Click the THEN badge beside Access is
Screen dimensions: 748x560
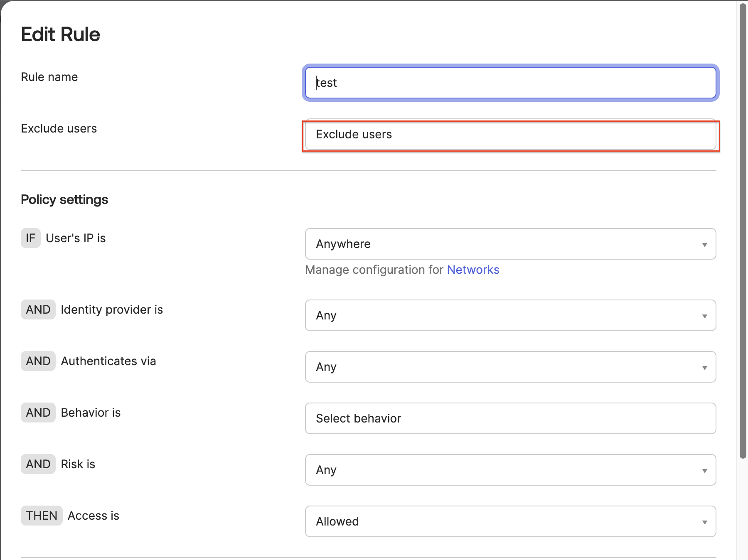(x=42, y=516)
